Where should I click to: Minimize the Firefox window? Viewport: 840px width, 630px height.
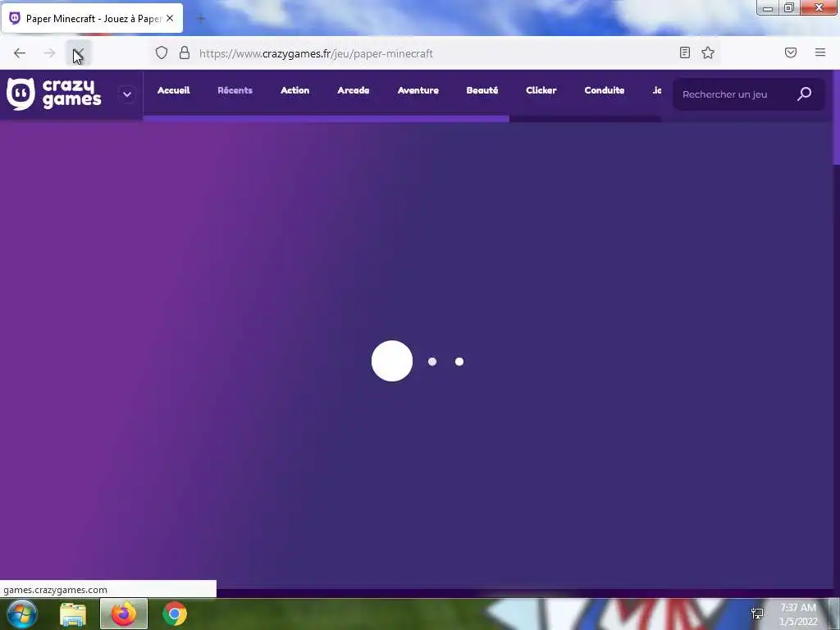[x=767, y=7]
